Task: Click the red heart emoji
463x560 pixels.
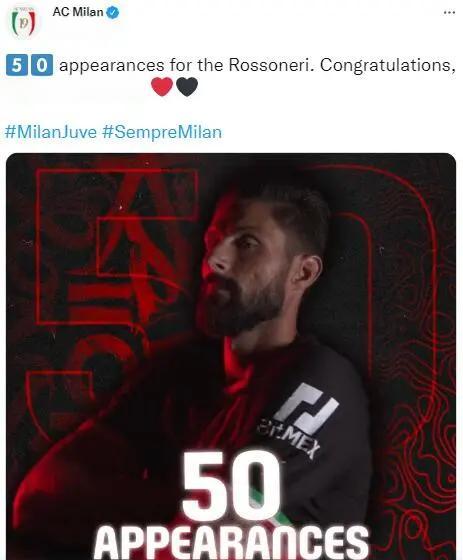Action: 162,87
